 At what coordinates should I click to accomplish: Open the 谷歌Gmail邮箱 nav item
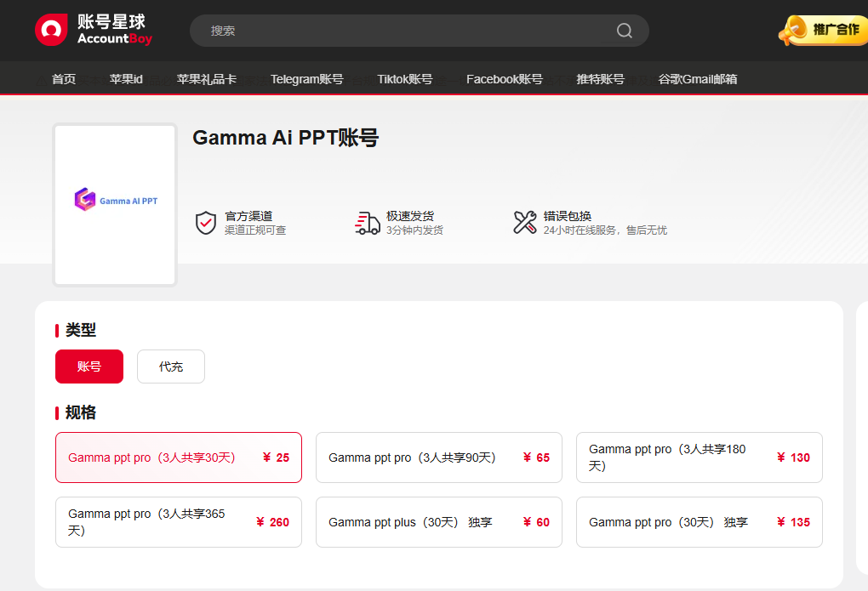pos(698,79)
